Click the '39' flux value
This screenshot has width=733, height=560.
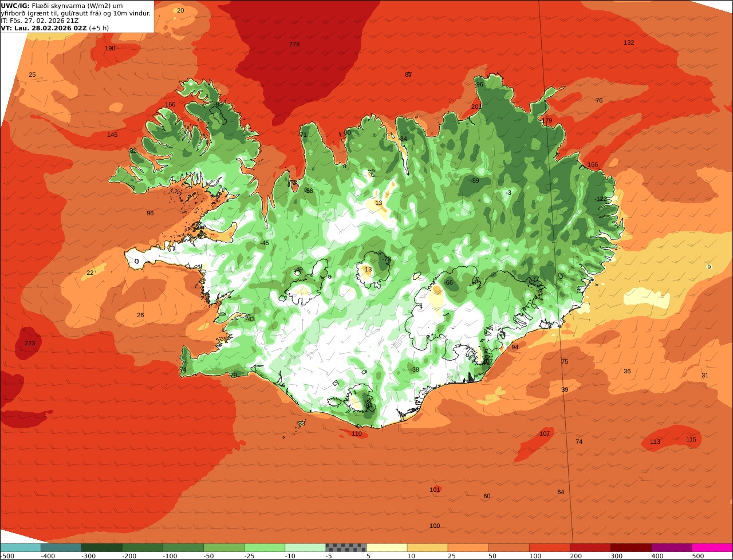click(x=565, y=389)
